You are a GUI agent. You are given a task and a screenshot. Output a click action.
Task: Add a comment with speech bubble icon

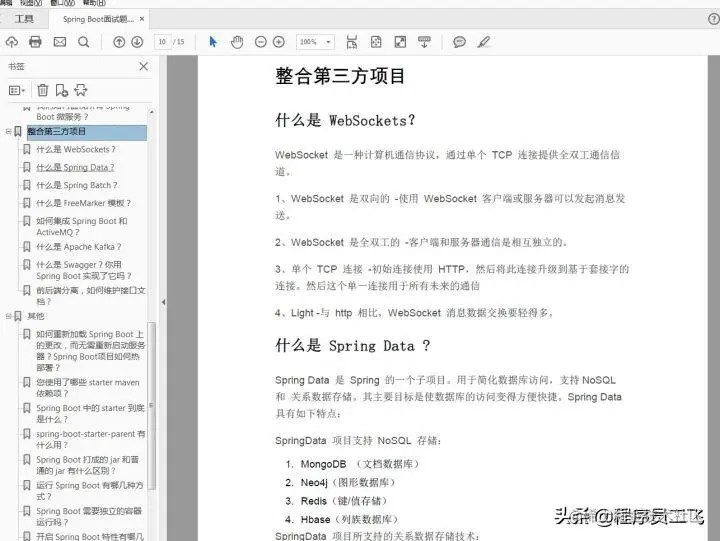point(459,42)
